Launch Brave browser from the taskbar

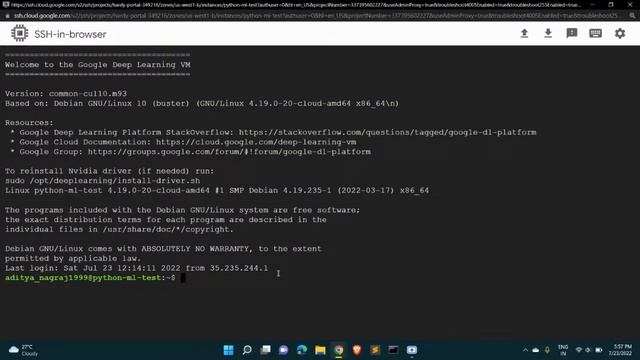[357, 350]
